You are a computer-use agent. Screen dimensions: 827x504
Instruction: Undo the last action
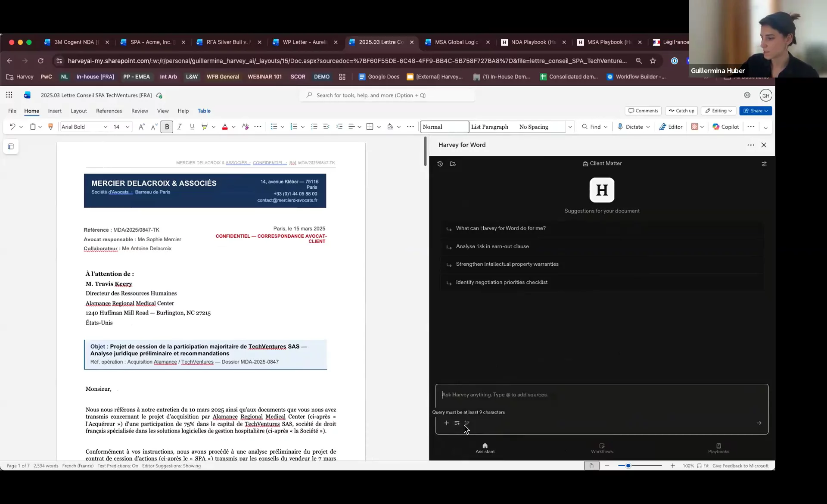tap(12, 127)
